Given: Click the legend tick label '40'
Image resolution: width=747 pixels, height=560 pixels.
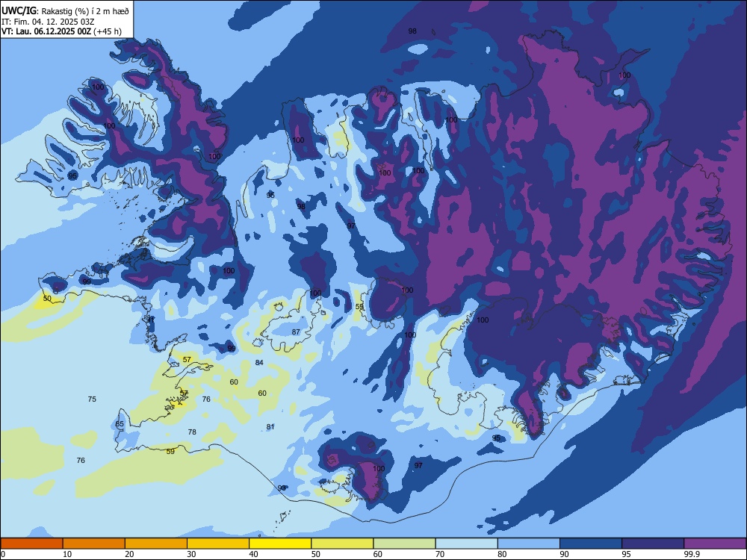Looking at the screenshot, I should click(253, 554).
